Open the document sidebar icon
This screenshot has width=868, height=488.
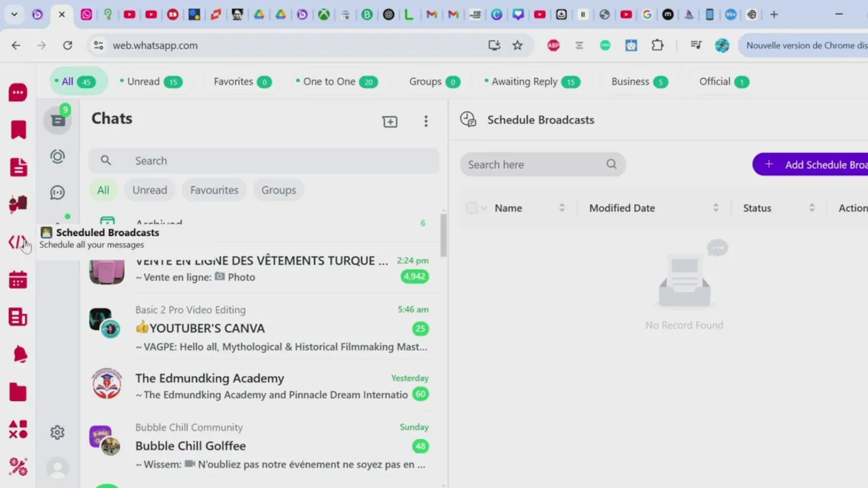[x=18, y=167]
